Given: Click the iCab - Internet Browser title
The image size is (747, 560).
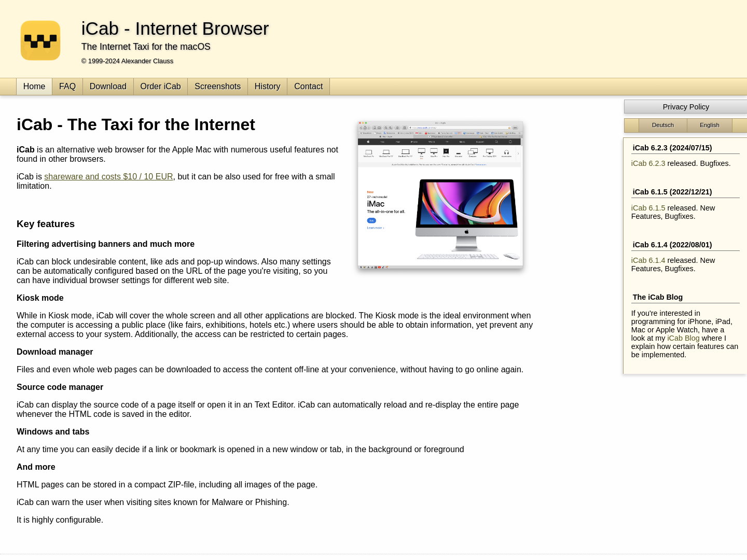Looking at the screenshot, I should [x=175, y=29].
